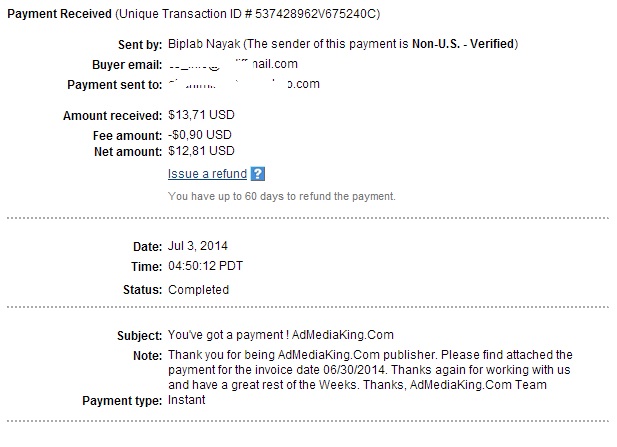Open the blue question mark help icon
Screen dimensions: 617x447
point(258,174)
